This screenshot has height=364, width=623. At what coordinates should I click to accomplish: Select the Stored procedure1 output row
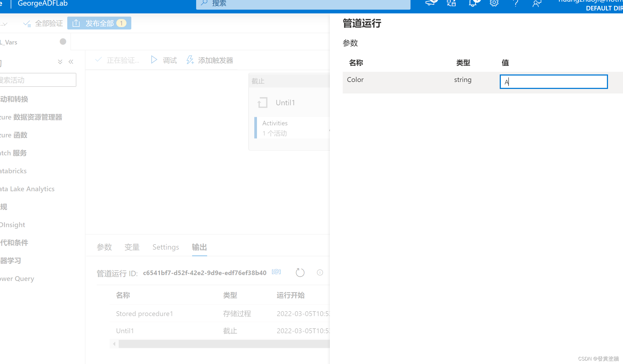(220, 313)
